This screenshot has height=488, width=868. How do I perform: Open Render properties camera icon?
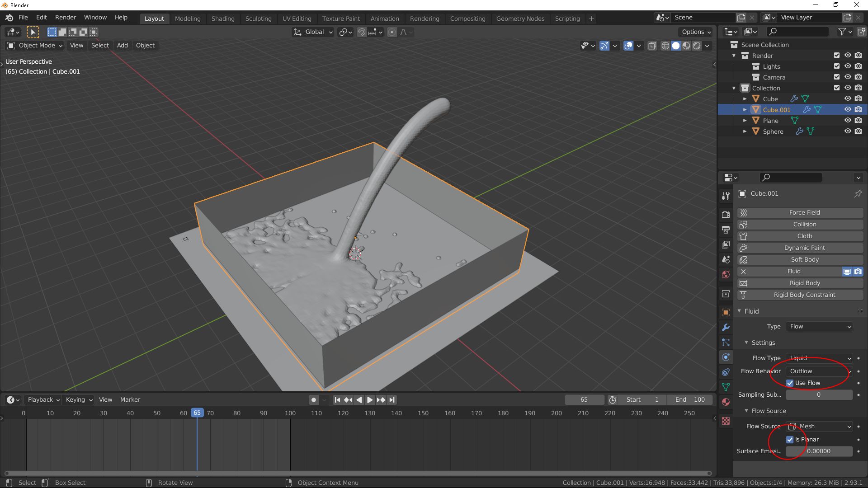click(x=726, y=214)
